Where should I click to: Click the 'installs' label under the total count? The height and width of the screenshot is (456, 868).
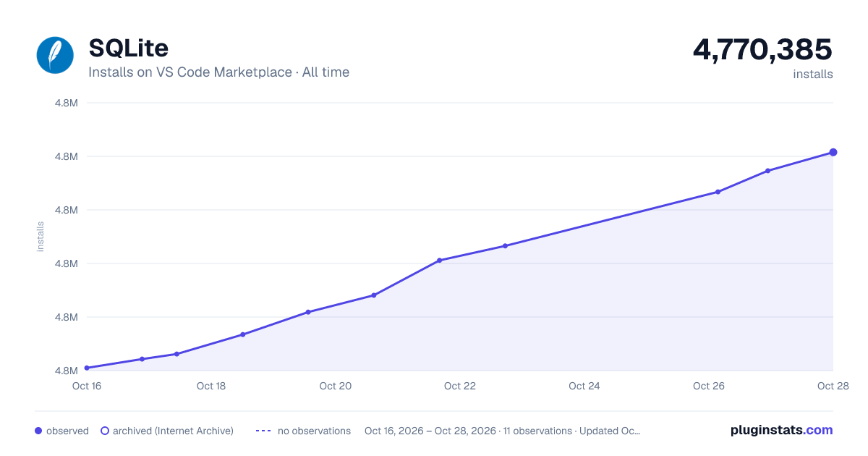coord(813,74)
